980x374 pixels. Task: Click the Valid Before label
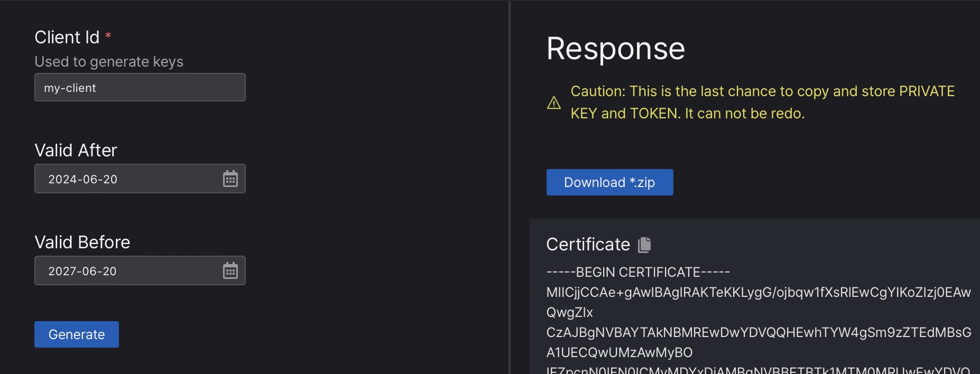[x=82, y=242]
